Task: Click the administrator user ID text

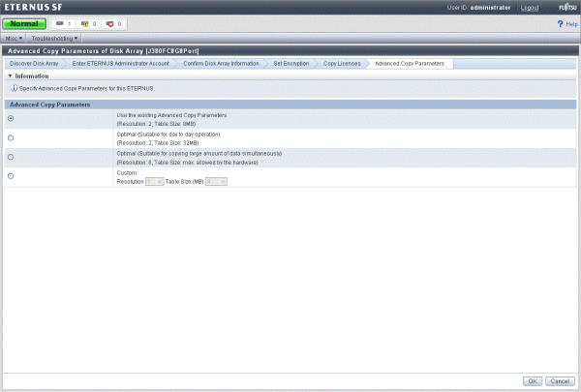Action: 490,8
